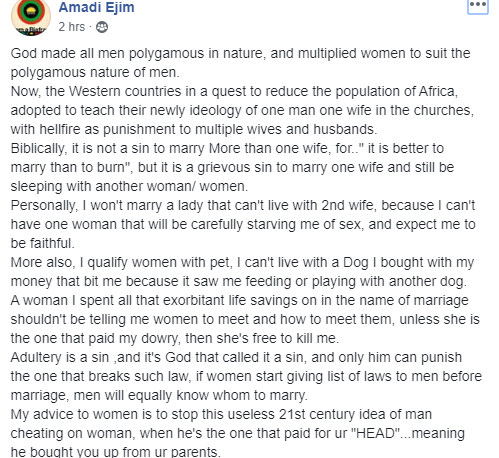Click the line 'the one that paid my dowry'
The image size is (499, 458).
pyautogui.click(x=175, y=339)
